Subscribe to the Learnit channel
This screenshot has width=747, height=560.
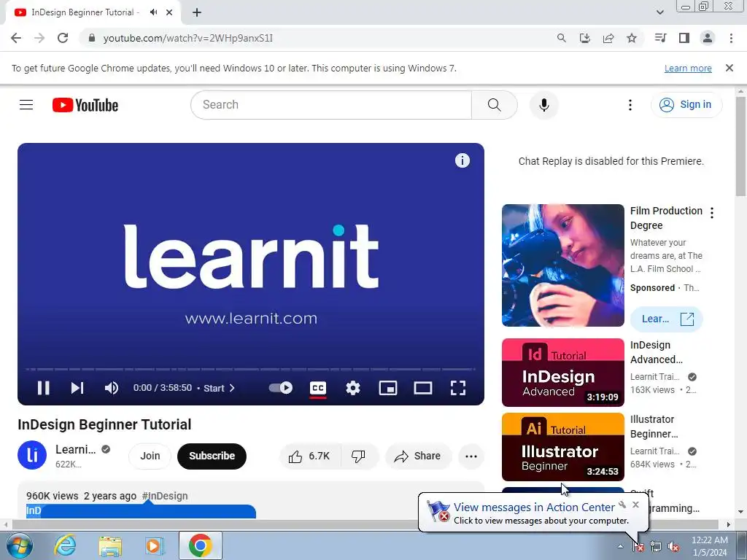tap(212, 456)
